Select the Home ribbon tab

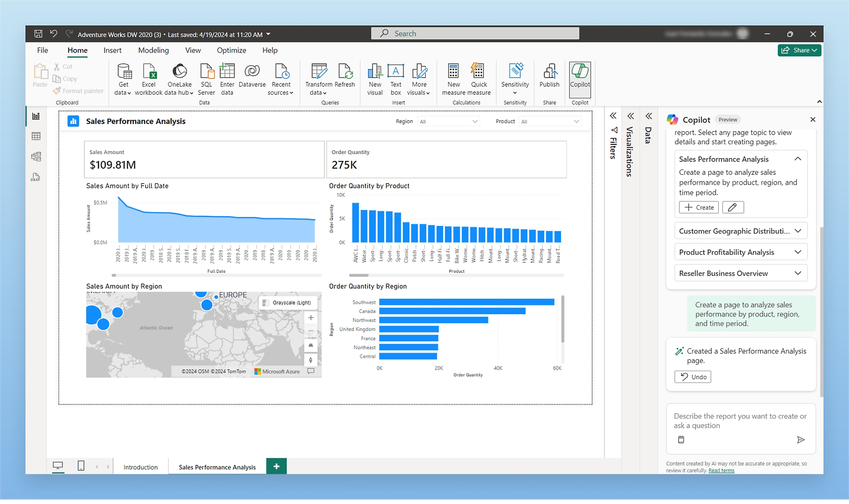(76, 50)
